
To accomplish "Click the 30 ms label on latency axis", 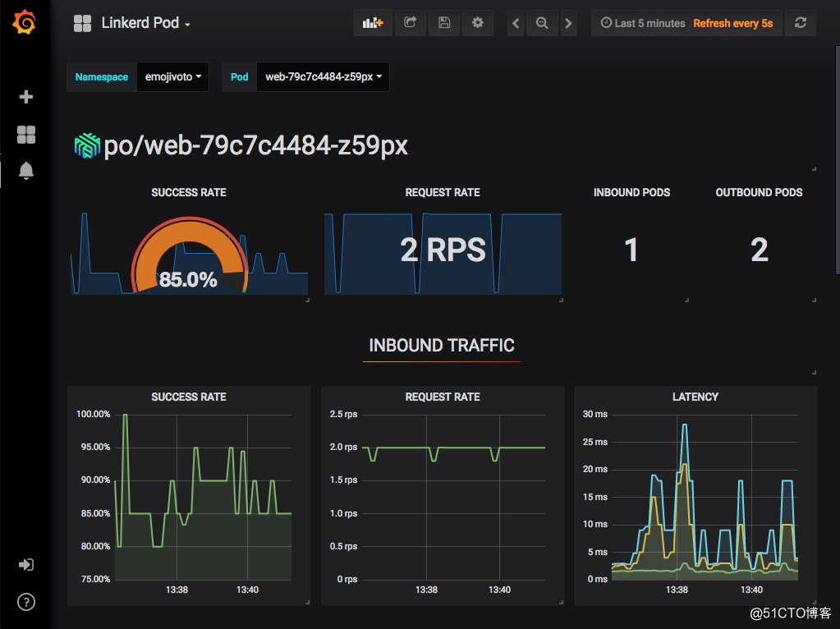I will [x=595, y=414].
